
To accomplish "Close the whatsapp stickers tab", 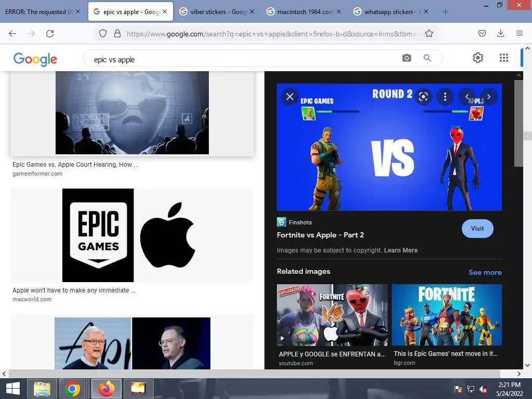I will tap(426, 11).
